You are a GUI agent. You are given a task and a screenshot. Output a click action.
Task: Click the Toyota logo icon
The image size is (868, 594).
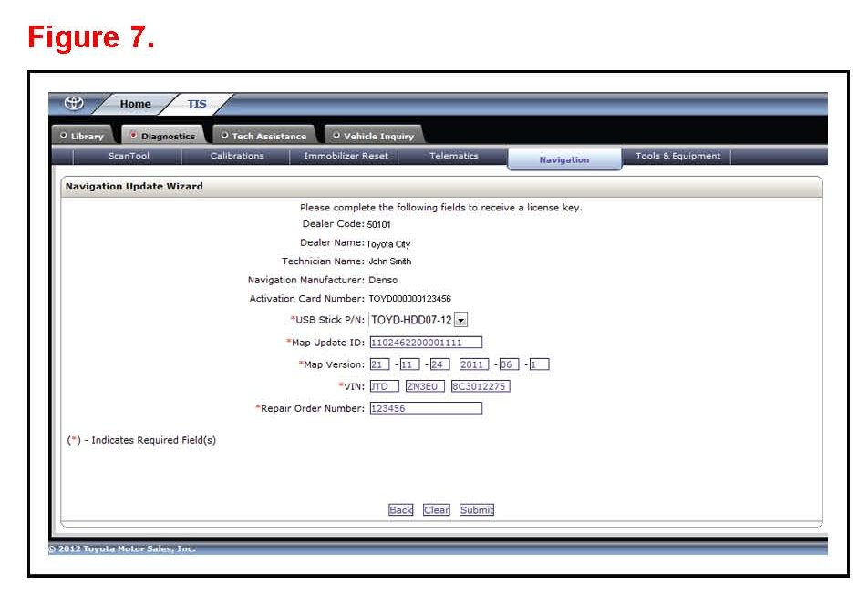click(78, 103)
